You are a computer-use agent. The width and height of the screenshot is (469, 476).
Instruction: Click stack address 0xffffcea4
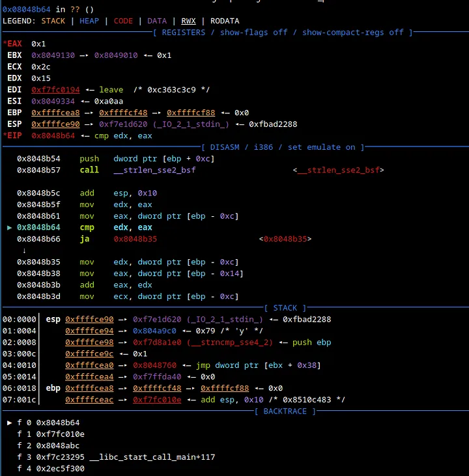click(x=89, y=377)
